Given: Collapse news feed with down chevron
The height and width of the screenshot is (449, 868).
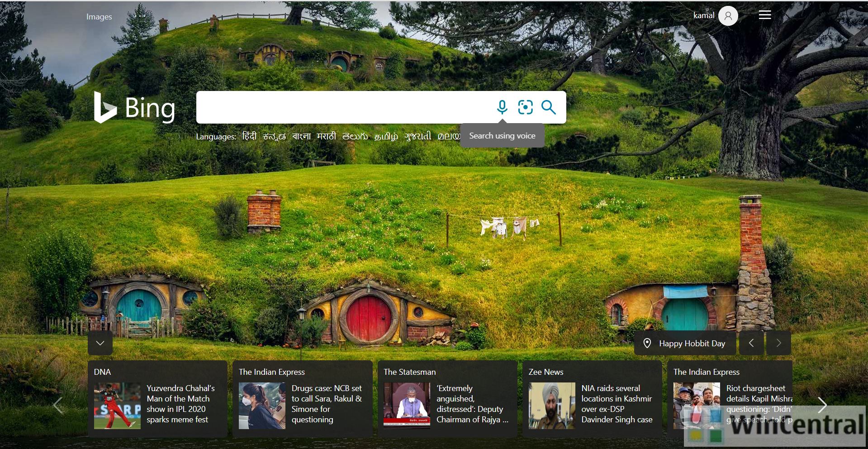Looking at the screenshot, I should [x=100, y=343].
